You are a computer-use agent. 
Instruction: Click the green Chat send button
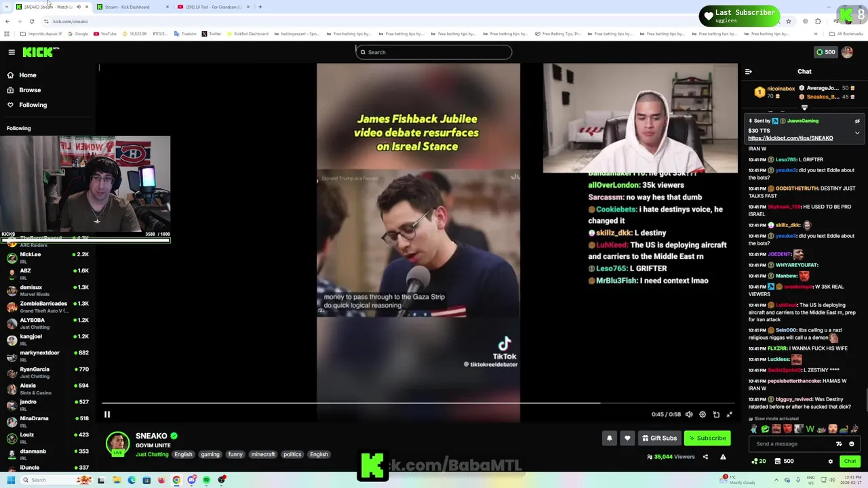coord(850,462)
